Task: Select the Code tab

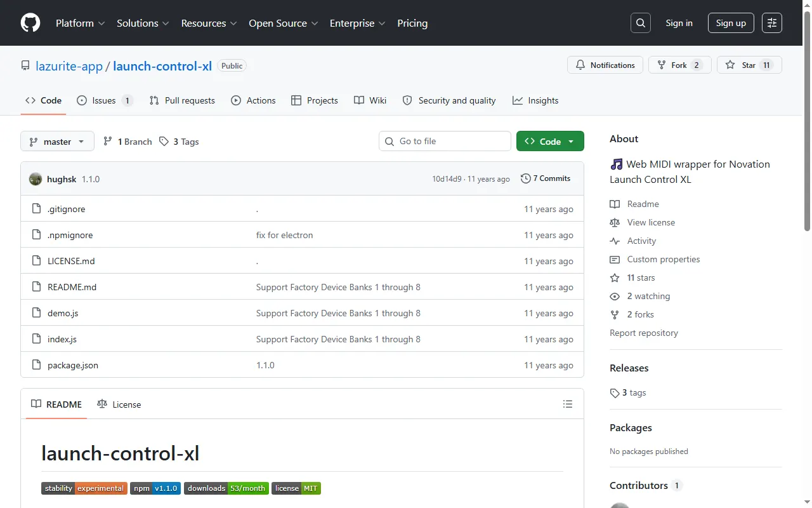Action: point(43,100)
